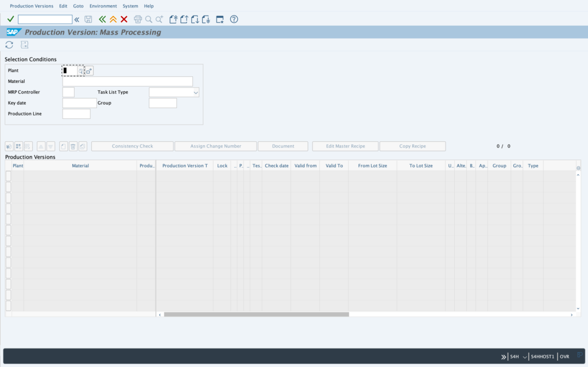Click the Key date input field
Viewport: 588px width, 367px height.
coord(79,103)
